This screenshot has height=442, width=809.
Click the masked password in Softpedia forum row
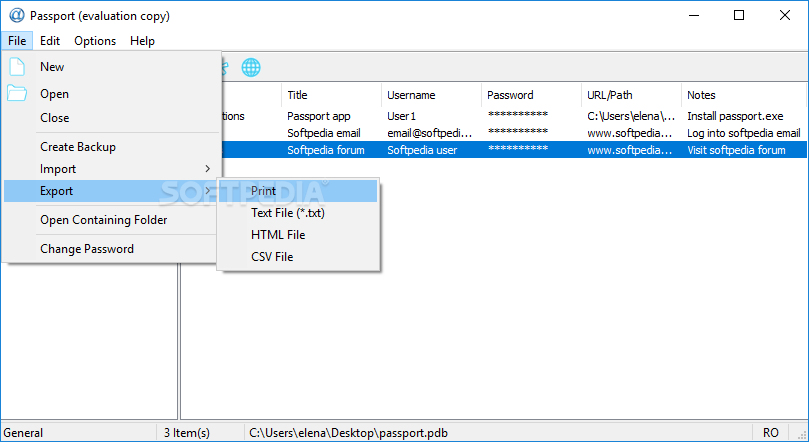point(517,149)
